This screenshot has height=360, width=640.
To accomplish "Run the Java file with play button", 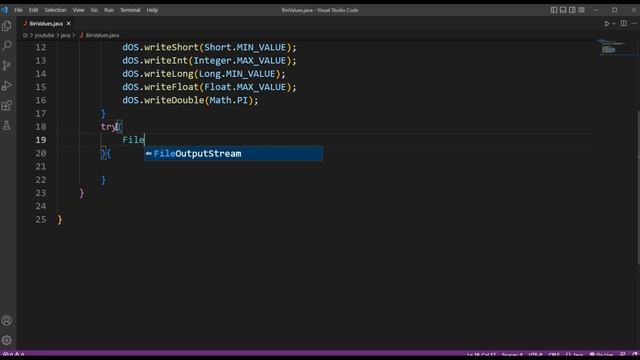I will [x=607, y=24].
